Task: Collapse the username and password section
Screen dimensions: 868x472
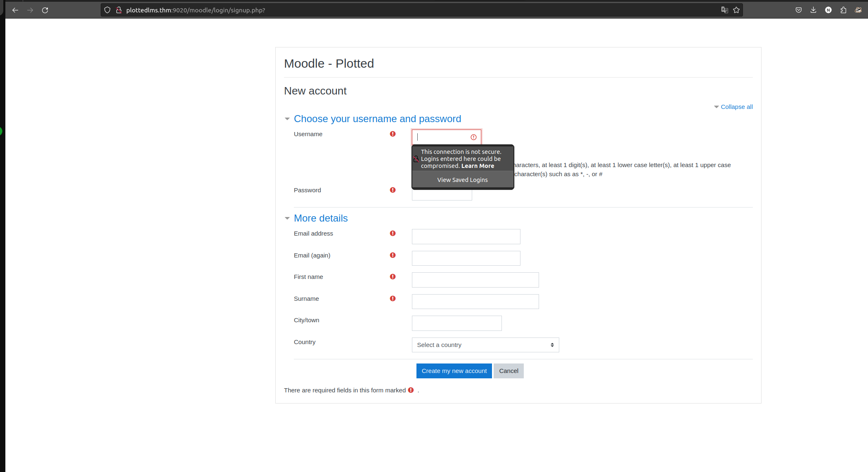Action: click(287, 119)
